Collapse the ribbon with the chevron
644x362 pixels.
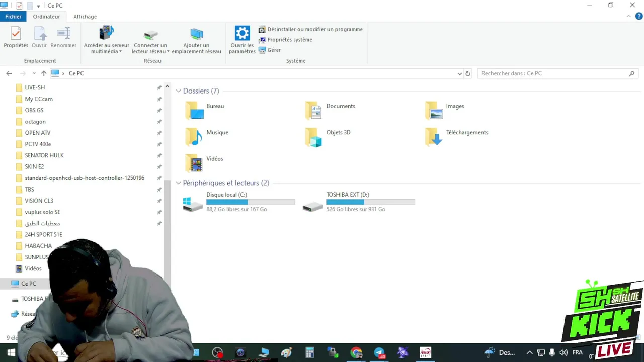click(x=629, y=16)
